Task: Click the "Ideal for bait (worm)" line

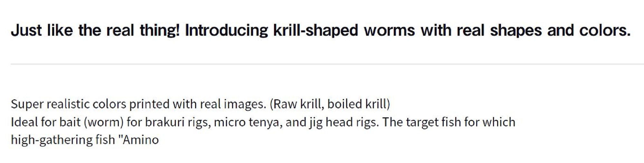Action: [67, 122]
